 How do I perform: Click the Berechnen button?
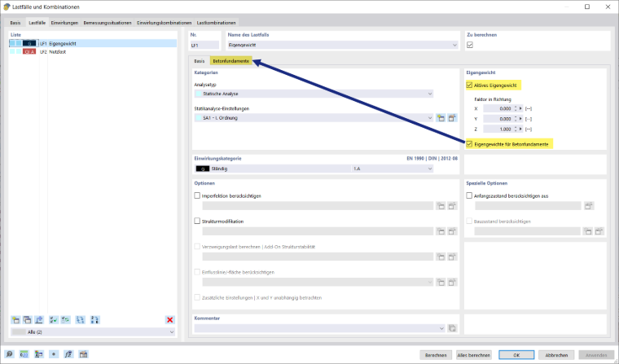pyautogui.click(x=436, y=355)
